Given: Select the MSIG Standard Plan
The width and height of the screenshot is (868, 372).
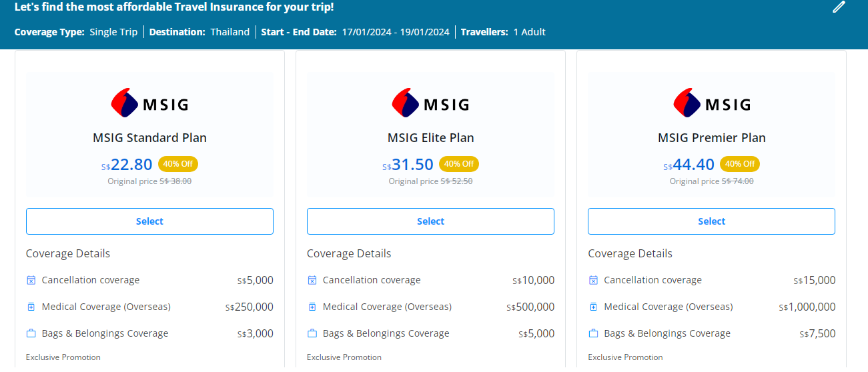Looking at the screenshot, I should click(x=149, y=221).
